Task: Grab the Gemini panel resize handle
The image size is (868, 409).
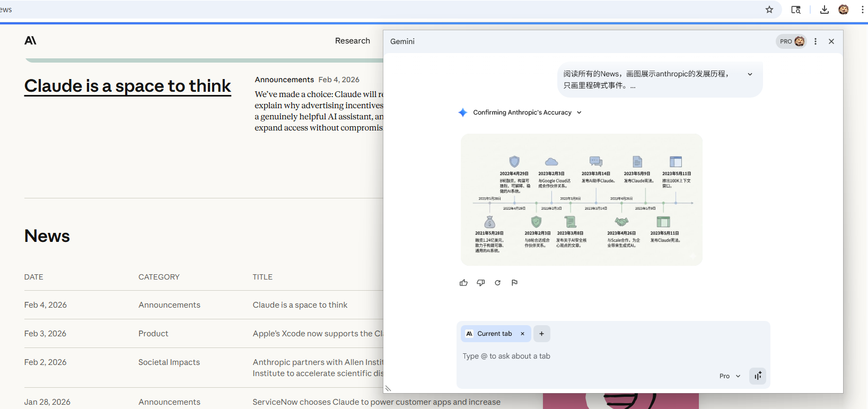Action: pos(388,388)
